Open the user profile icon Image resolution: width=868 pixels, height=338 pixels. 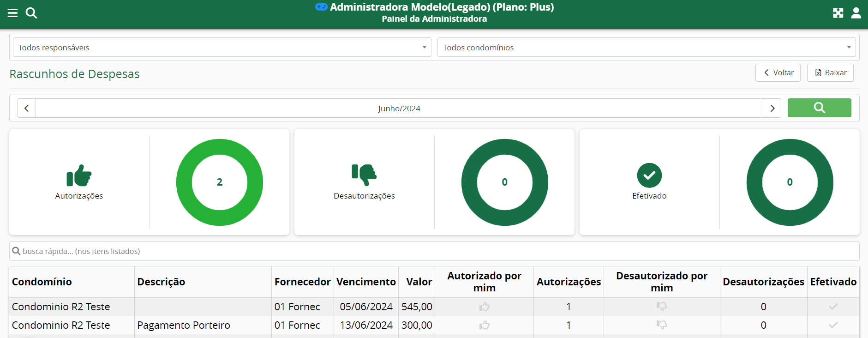[856, 13]
